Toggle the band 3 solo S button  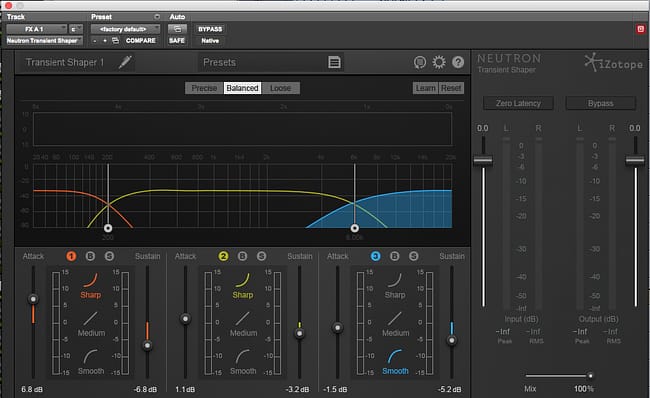pyautogui.click(x=413, y=256)
